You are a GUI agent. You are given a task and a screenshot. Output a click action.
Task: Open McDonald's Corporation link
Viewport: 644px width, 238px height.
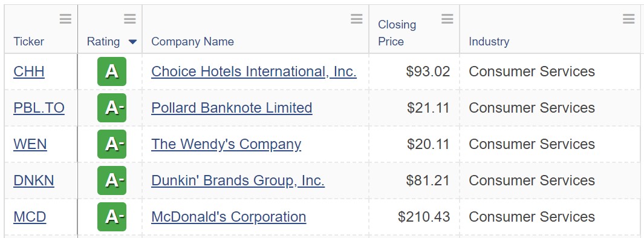pyautogui.click(x=229, y=217)
